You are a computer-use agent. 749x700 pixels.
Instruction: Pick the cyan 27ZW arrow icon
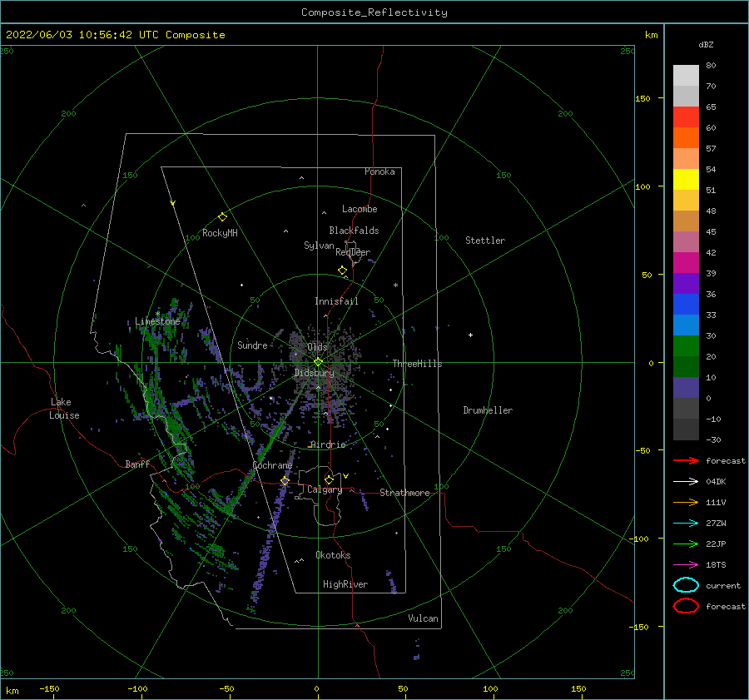point(686,524)
